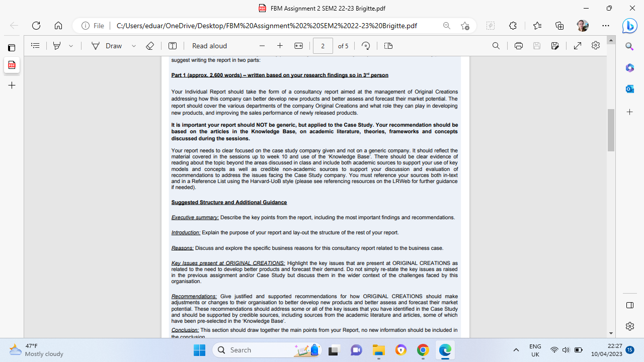Expand the highlighter options chevron
Screen dimensions: 644x362
click(71, 46)
